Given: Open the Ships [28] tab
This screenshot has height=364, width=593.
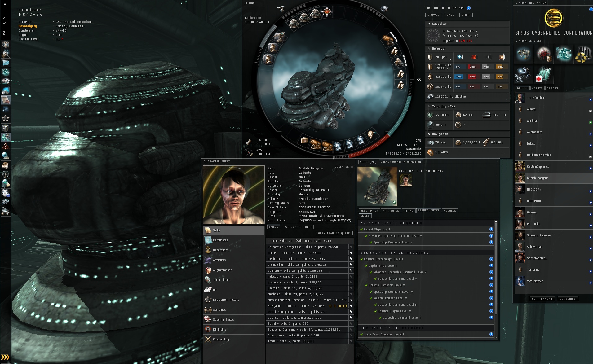Looking at the screenshot, I should click(368, 162).
